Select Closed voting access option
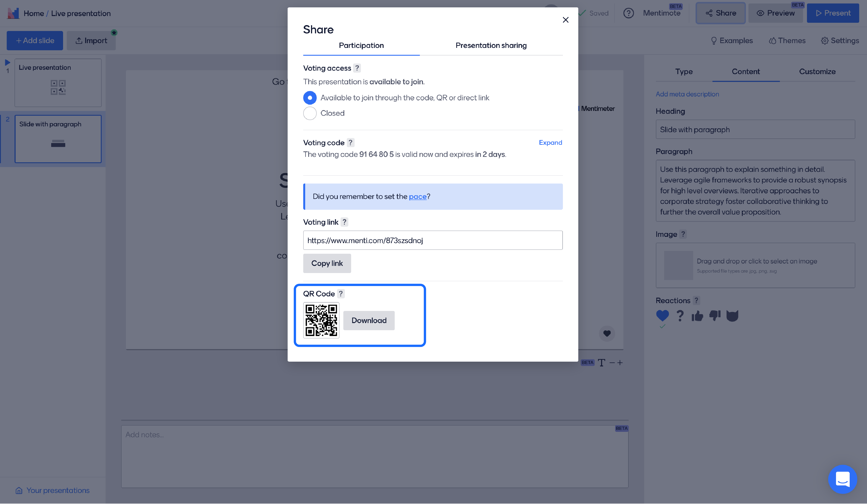867x504 pixels. coord(310,113)
